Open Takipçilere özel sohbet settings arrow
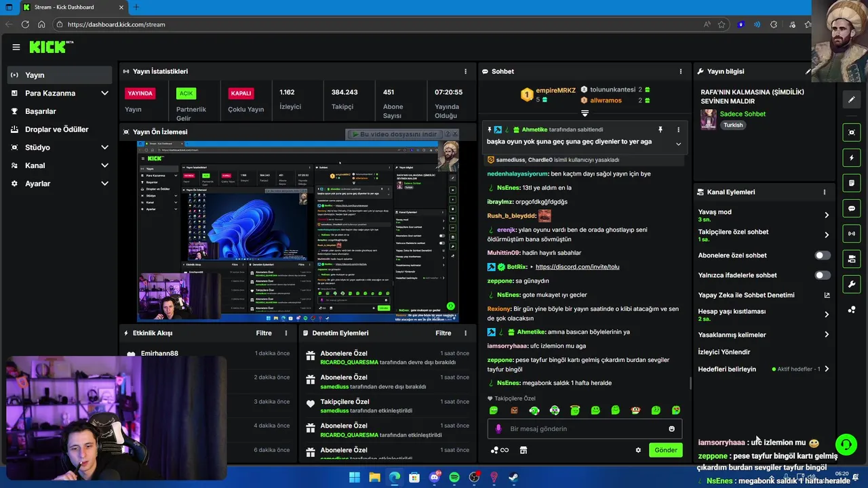Viewport: 868px width, 488px height. point(827,235)
